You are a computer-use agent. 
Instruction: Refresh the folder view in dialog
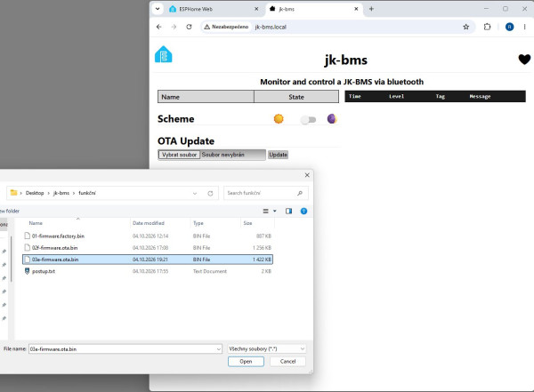(210, 193)
